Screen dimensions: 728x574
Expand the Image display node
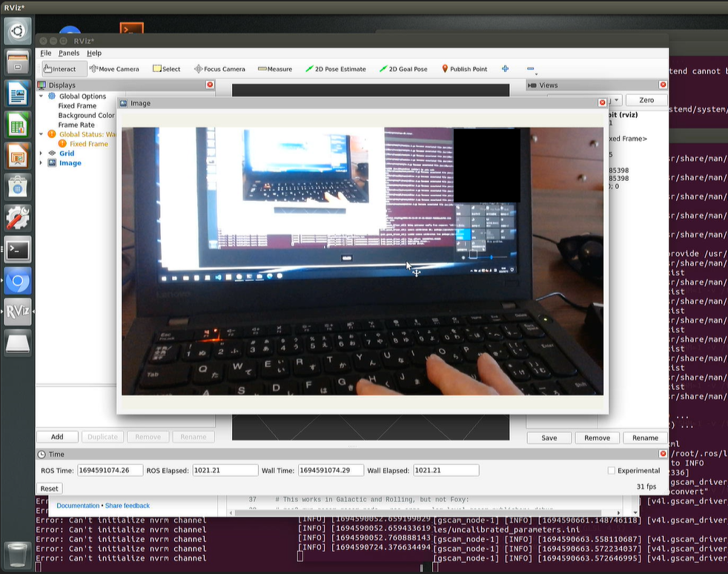[42, 163]
